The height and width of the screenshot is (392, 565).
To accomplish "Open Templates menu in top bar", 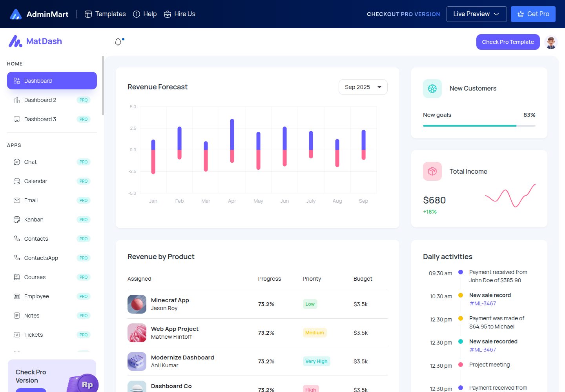I will click(105, 14).
